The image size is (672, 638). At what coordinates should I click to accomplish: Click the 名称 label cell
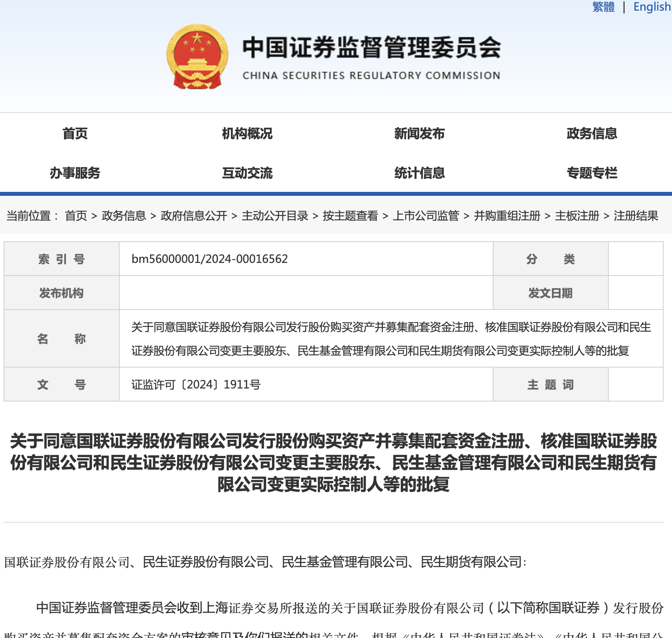point(62,339)
